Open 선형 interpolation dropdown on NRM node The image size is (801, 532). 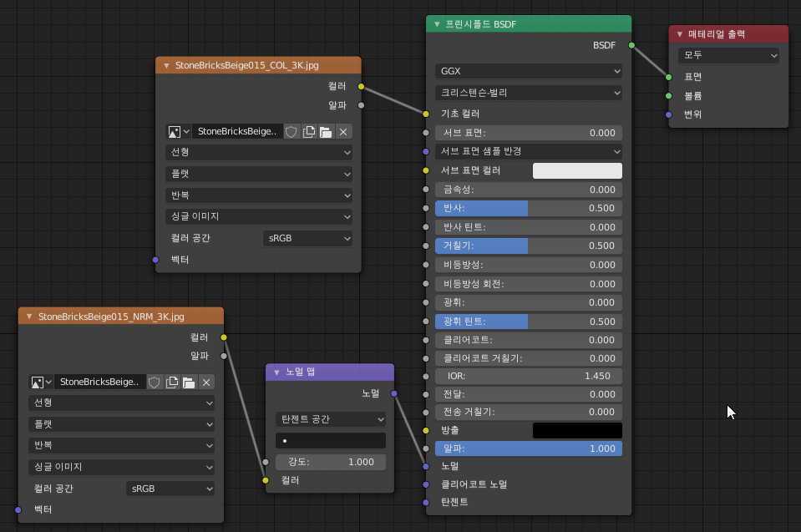click(122, 403)
